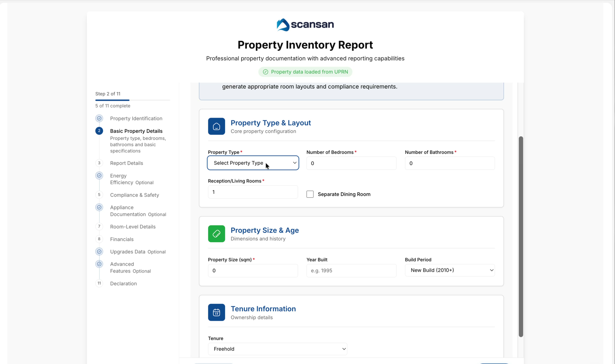Click the green check icon in the UPRN badge

[265, 72]
